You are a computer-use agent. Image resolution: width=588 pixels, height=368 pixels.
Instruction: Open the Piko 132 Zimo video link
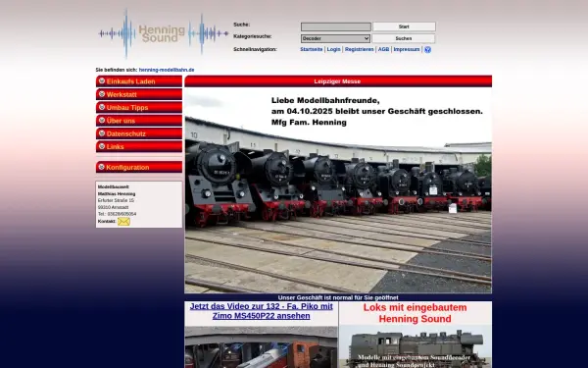point(261,311)
